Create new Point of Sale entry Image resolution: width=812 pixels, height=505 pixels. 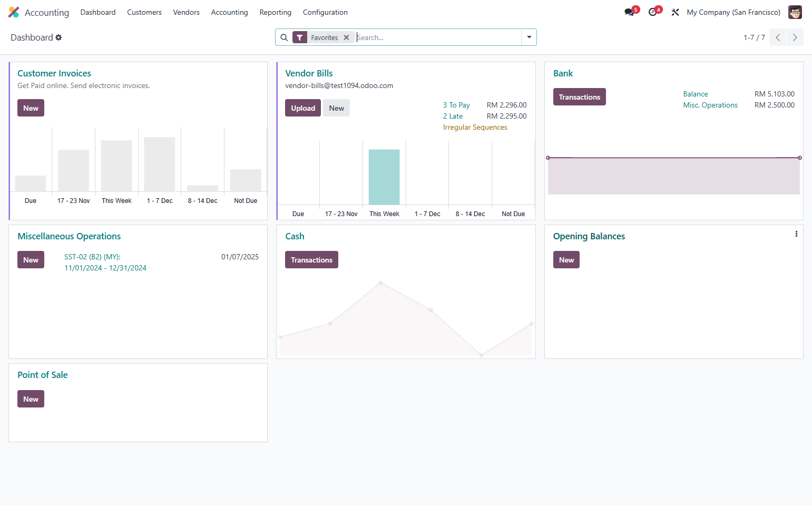pyautogui.click(x=31, y=399)
